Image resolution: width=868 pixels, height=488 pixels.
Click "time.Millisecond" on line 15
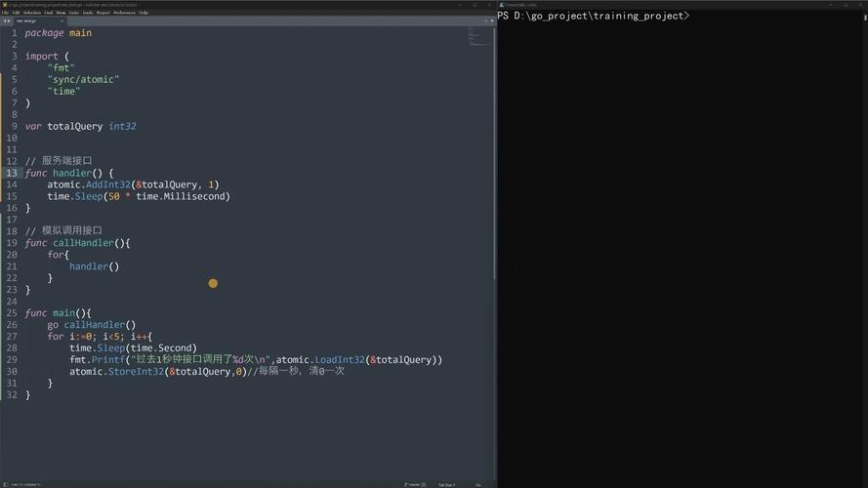click(181, 196)
